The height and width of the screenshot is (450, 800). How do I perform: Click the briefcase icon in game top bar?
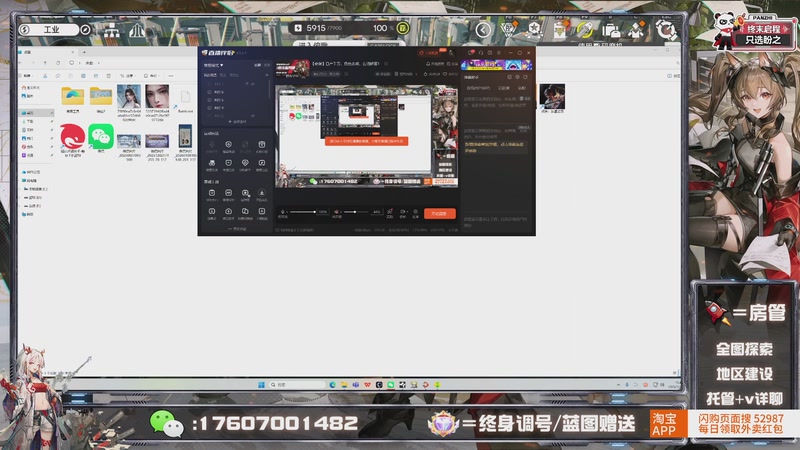[611, 31]
